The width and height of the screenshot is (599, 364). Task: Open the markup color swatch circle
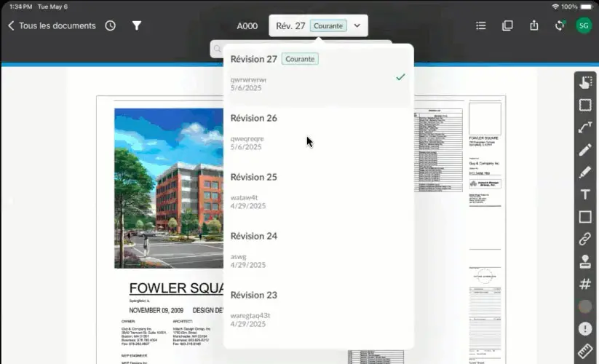[585, 306]
